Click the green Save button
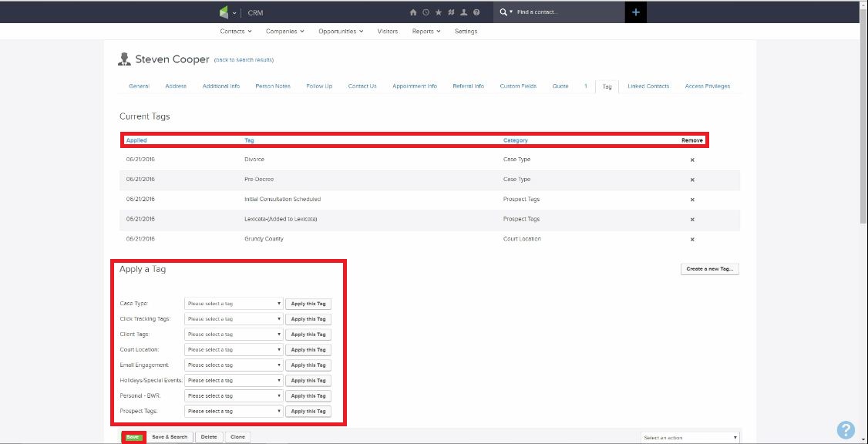Viewport: 868px width, 444px height. [x=133, y=437]
